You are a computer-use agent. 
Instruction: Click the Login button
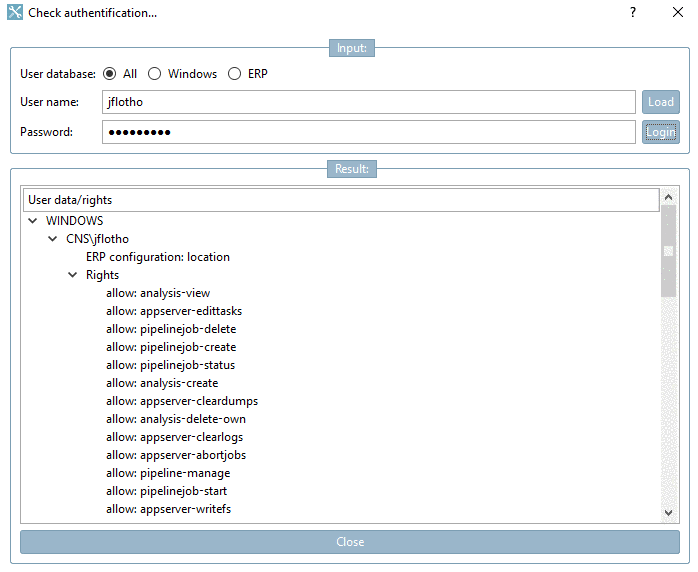click(661, 132)
